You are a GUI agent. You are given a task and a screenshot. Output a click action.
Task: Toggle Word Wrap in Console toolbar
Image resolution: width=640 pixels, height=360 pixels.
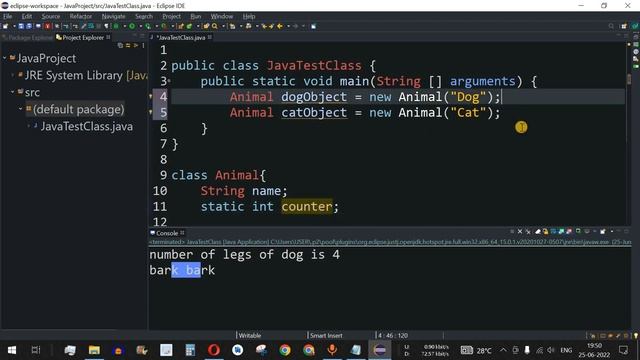553,231
